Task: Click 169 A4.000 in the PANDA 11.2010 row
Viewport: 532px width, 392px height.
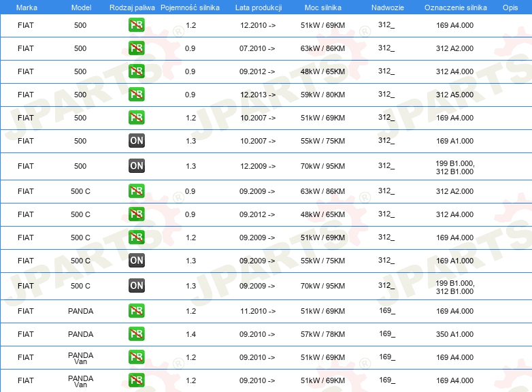Action: point(454,311)
